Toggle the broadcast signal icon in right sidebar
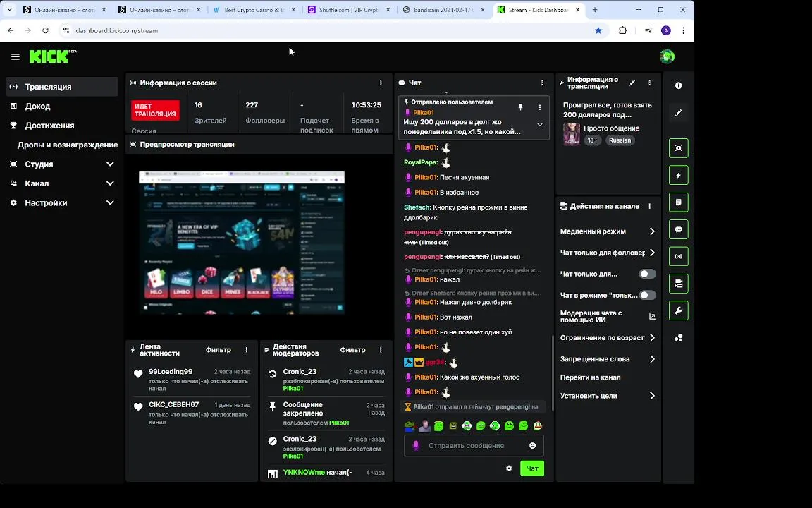 [678, 256]
